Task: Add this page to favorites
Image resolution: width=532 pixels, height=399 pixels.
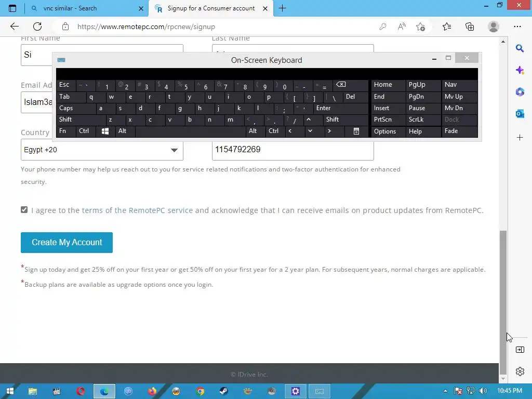Action: (x=421, y=26)
